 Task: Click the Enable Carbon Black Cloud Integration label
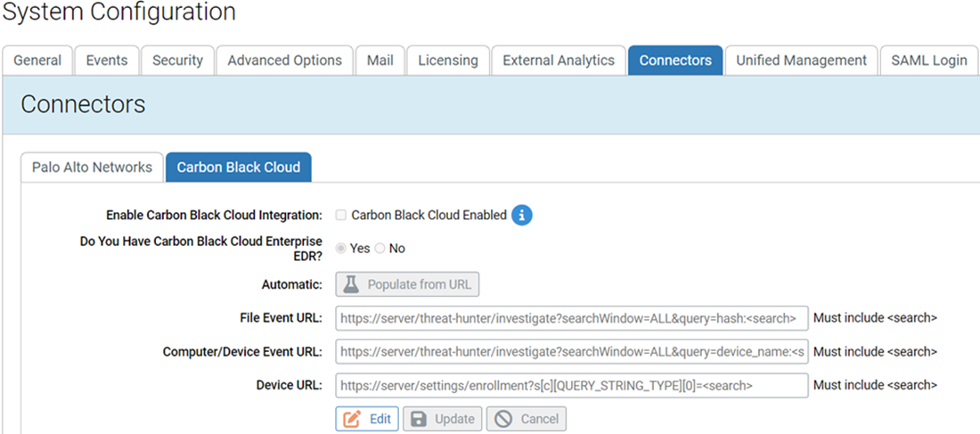(215, 215)
